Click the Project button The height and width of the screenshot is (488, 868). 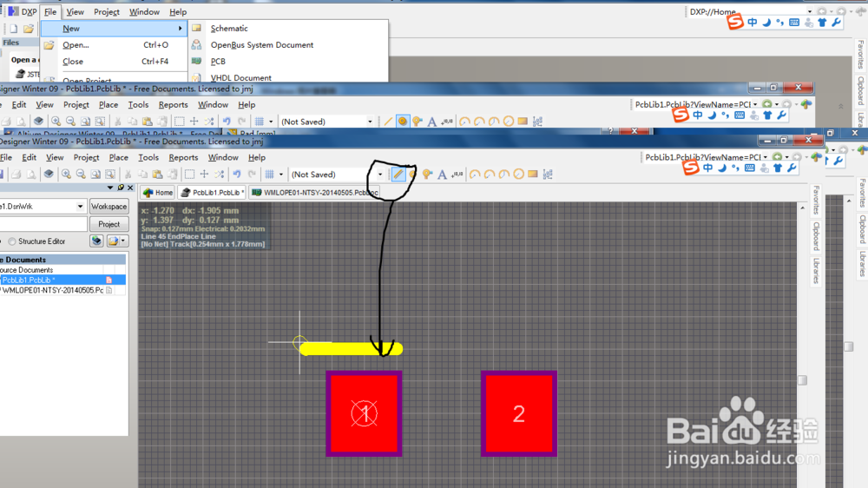pyautogui.click(x=109, y=224)
